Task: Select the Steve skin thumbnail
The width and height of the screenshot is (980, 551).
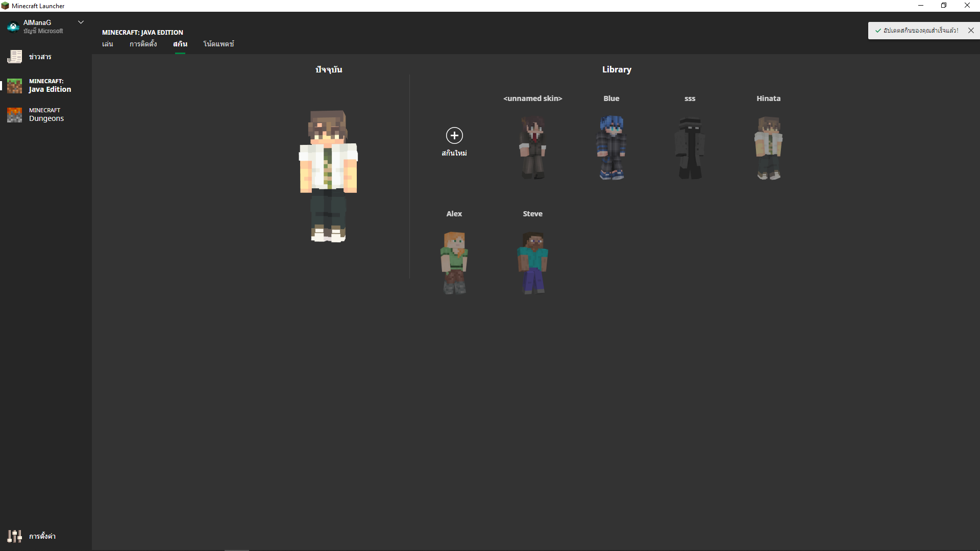Action: click(x=533, y=263)
